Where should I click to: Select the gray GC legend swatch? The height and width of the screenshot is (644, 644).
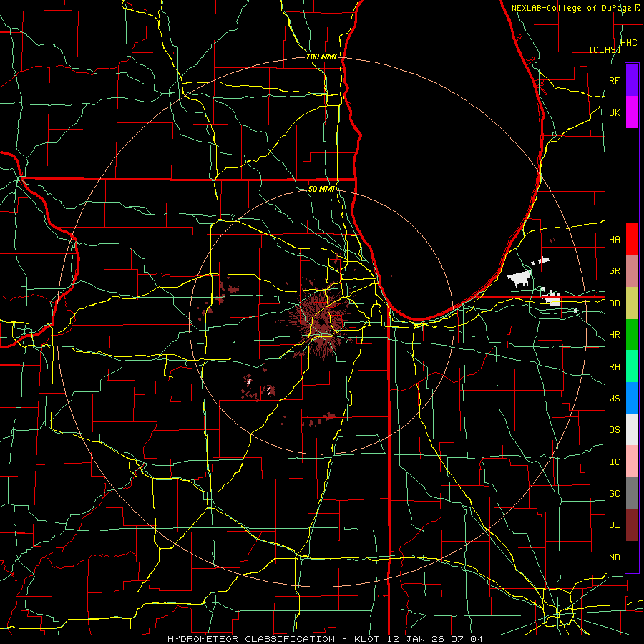tap(632, 493)
